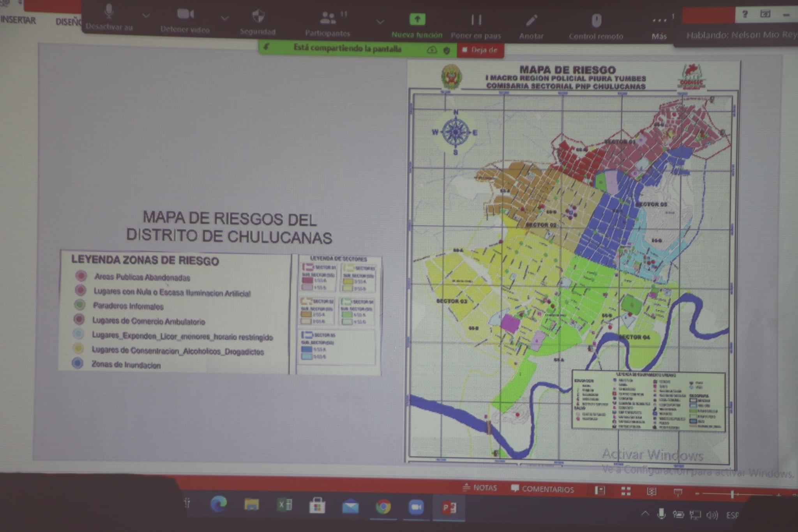The image size is (798, 532).
Task: Select the Leyenda Zonas de Riesgo image
Action: (x=174, y=312)
